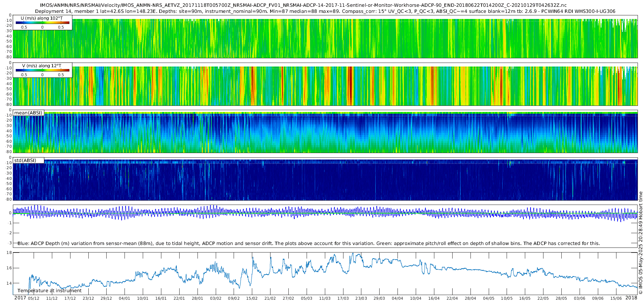Click the blue ADCP depth caption text
Screen dimensions: 644x304
308,244
